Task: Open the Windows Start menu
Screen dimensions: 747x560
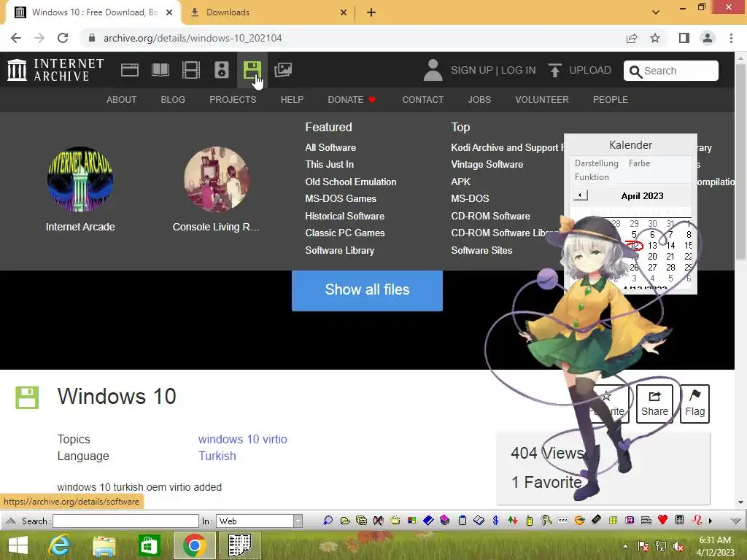Action: tap(18, 545)
